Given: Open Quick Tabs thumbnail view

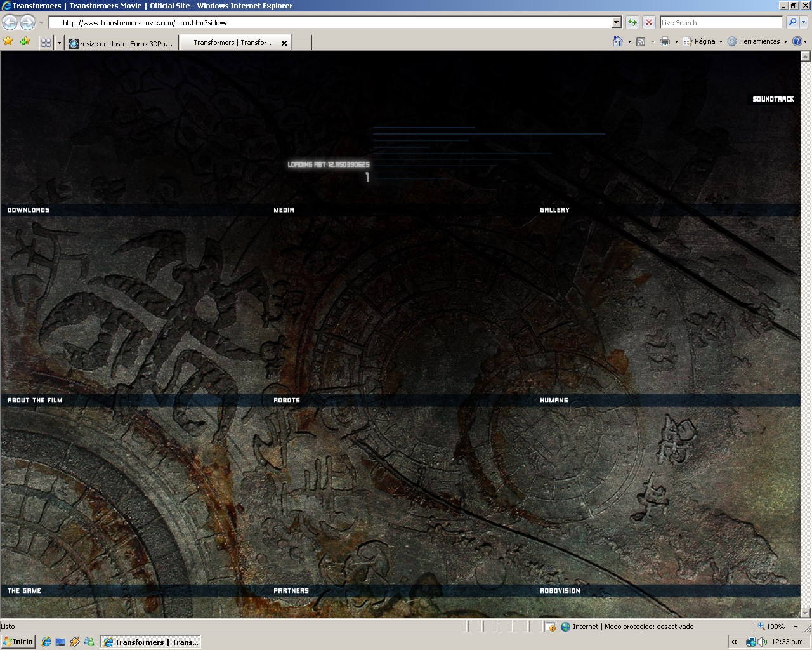Looking at the screenshot, I should pos(46,43).
